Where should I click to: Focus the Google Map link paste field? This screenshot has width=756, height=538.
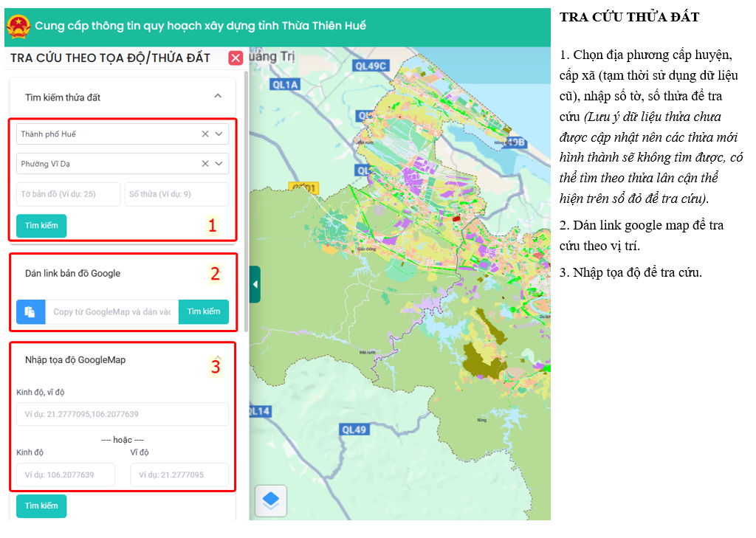(x=111, y=312)
